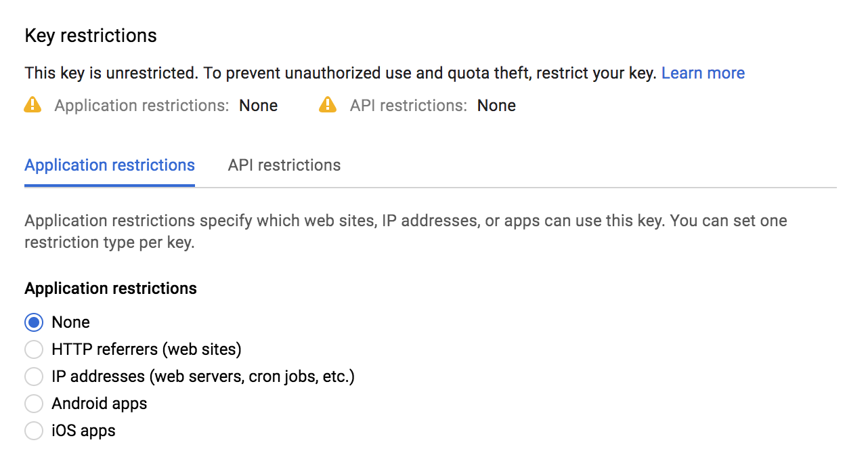Click the gray 'Application restrictions:' status label

142,106
